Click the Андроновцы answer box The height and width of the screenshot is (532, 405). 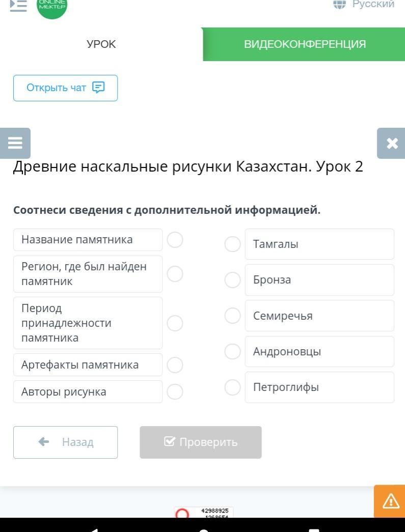pos(319,351)
